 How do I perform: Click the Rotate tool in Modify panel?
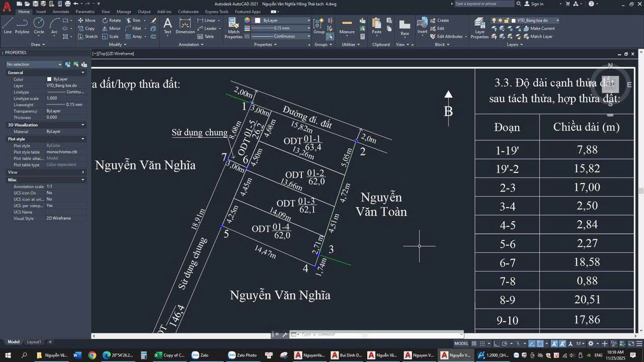(112, 20)
